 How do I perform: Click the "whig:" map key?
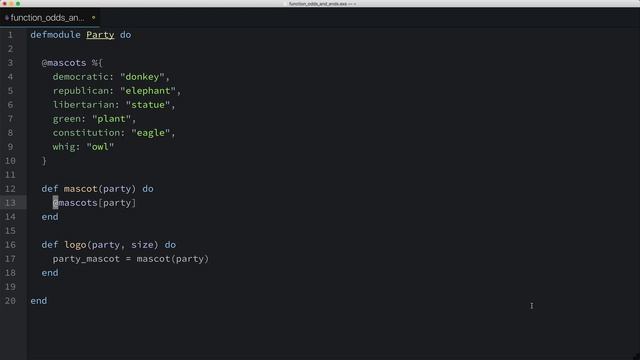(66, 147)
